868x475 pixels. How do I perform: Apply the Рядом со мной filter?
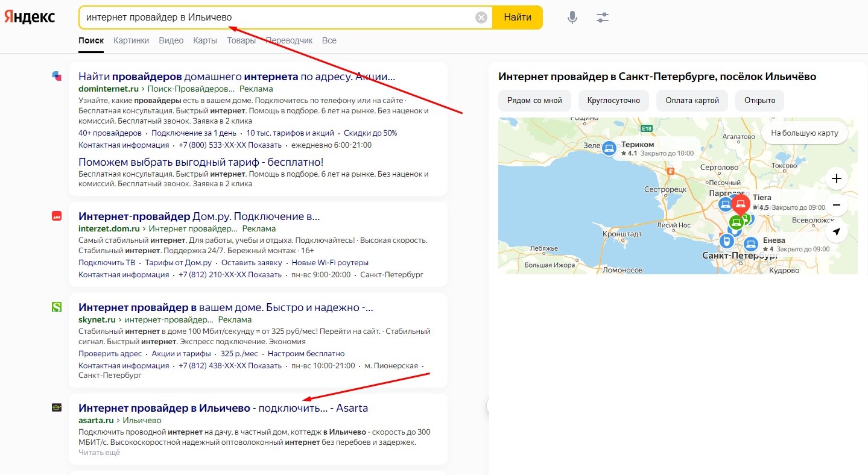pyautogui.click(x=534, y=100)
